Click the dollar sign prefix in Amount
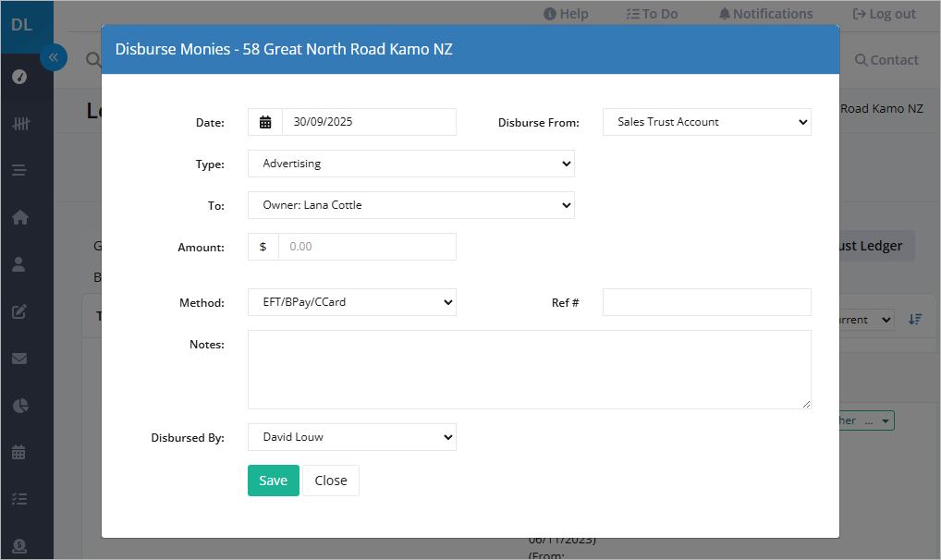 (263, 247)
